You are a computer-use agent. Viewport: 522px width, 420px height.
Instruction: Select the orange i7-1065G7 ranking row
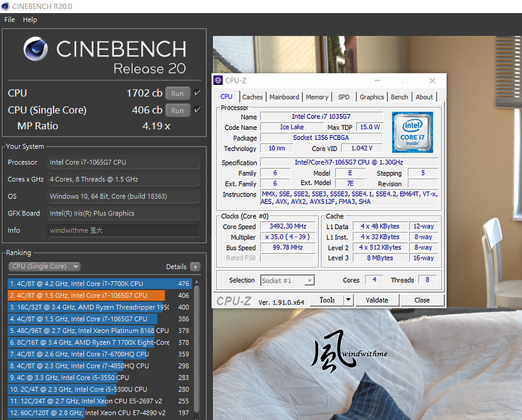point(99,295)
